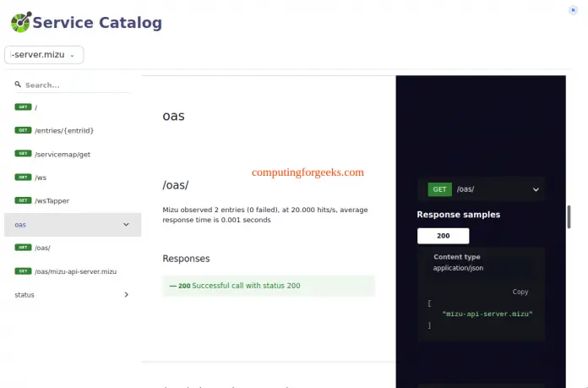The width and height of the screenshot is (588, 388).
Task: Click the Service Catalog logo icon
Action: (x=19, y=22)
